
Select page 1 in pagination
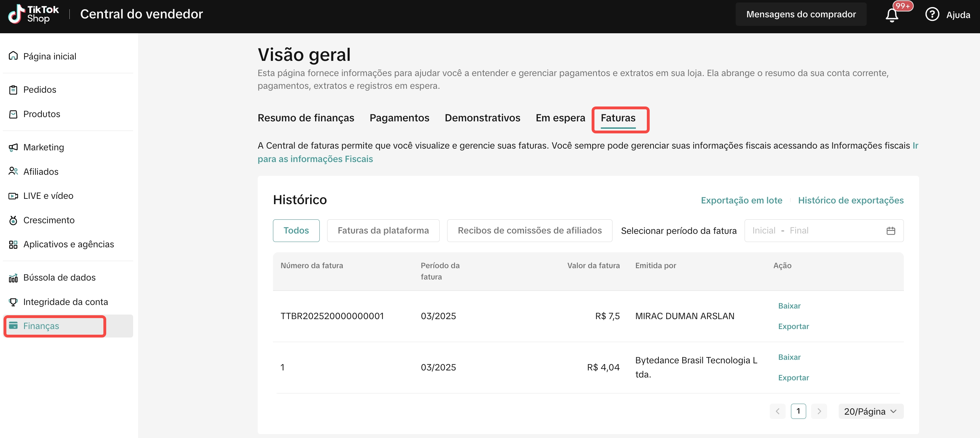coord(798,411)
